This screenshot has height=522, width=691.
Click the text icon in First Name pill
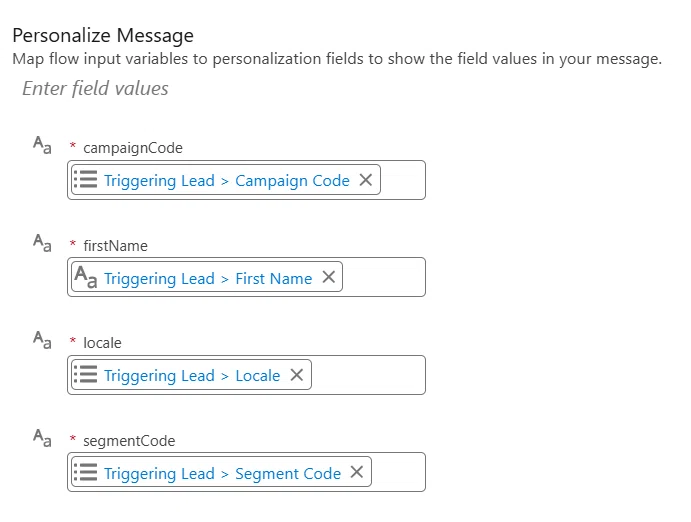85,277
